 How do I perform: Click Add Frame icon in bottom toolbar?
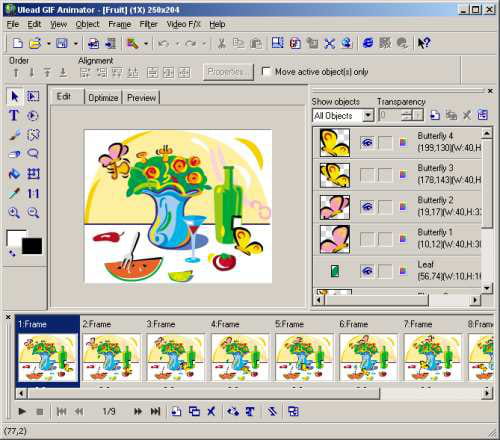pos(176,412)
